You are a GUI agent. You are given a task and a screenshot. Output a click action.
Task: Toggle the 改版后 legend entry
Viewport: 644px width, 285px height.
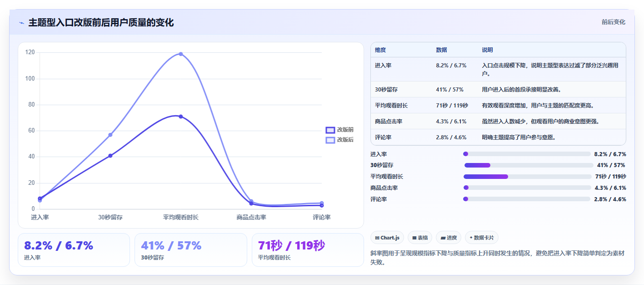[340, 140]
